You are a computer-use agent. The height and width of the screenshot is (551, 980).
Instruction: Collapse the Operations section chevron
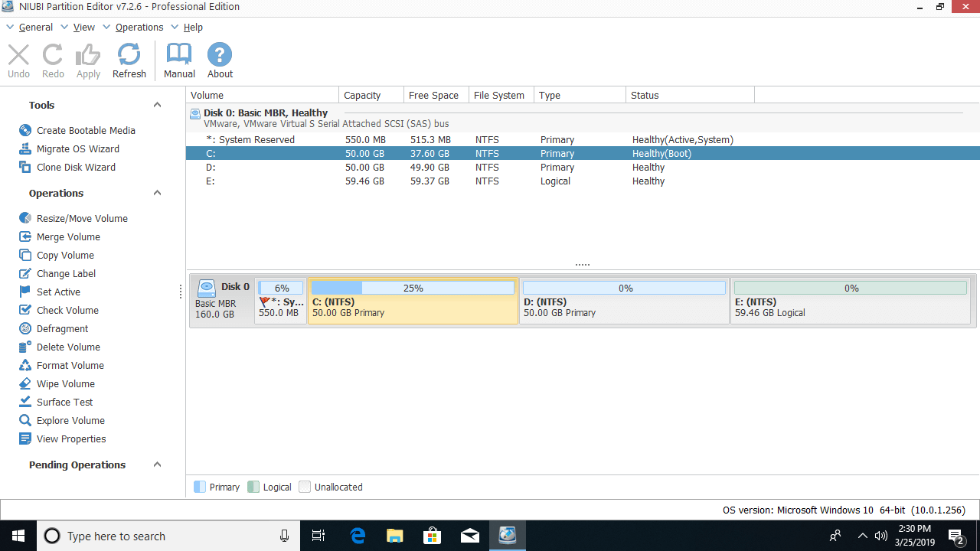tap(157, 194)
